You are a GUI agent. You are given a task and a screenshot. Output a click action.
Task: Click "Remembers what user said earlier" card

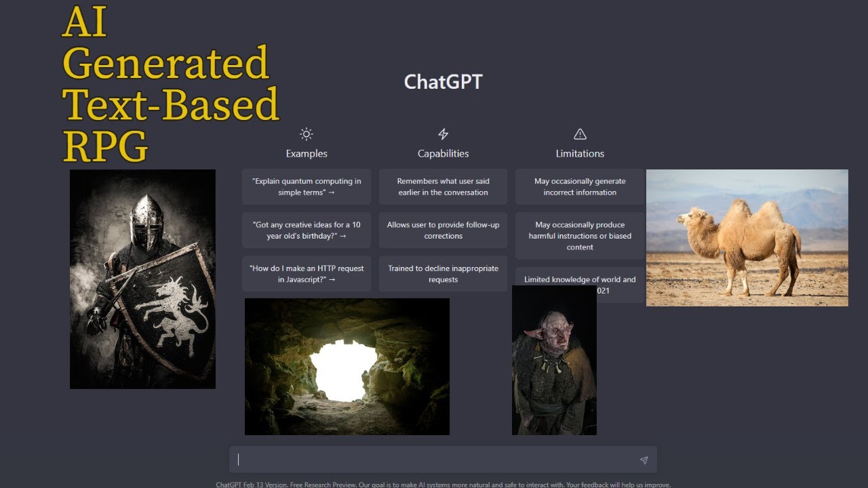[x=443, y=186]
